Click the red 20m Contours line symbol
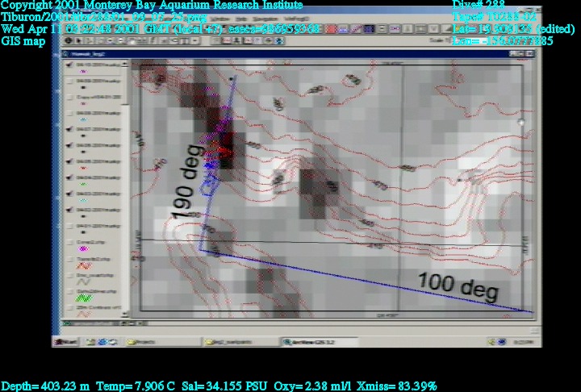581x392 pixels. pyautogui.click(x=83, y=317)
